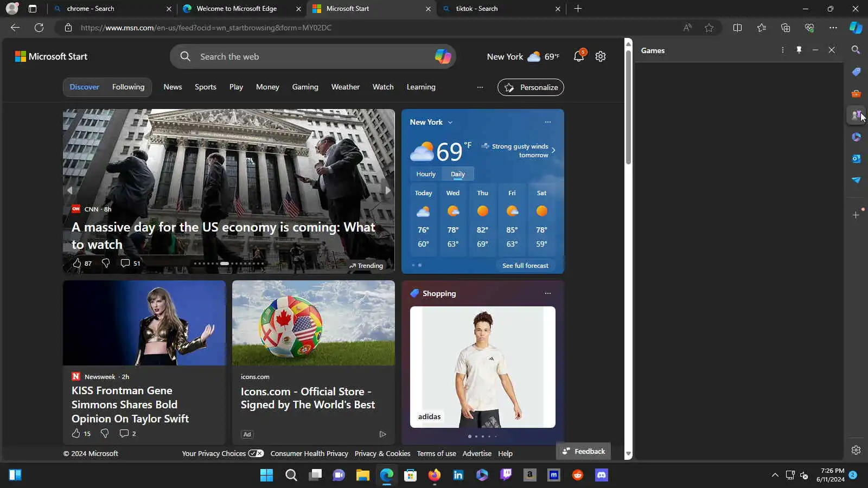
Task: Open Copilot from the Edge toolbar
Action: pos(856,28)
